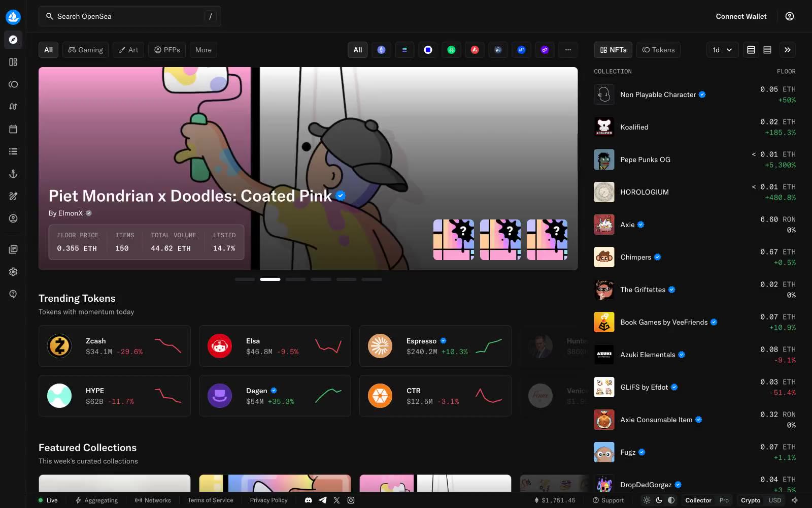
Task: Open the Discover compass icon in sidebar
Action: [13, 40]
